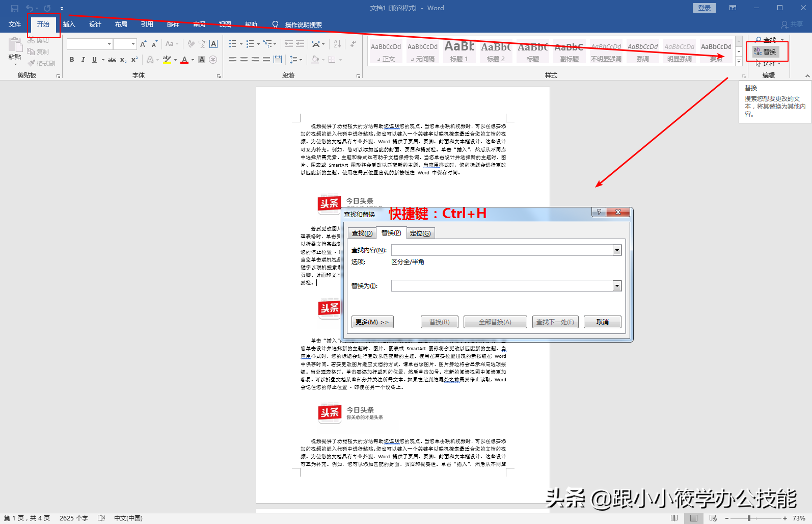This screenshot has height=524, width=812.
Task: Apply strikethrough (abc) formatting
Action: click(112, 60)
